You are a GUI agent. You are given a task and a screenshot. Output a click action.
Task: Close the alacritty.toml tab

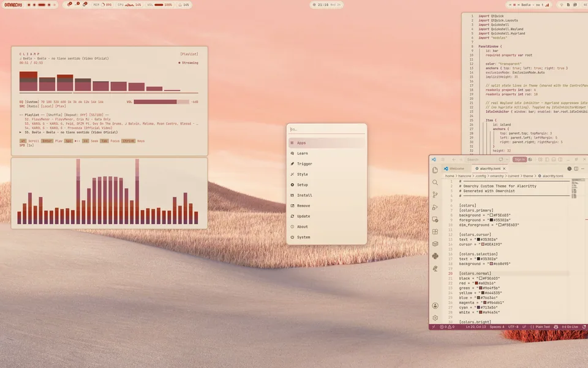coord(504,169)
